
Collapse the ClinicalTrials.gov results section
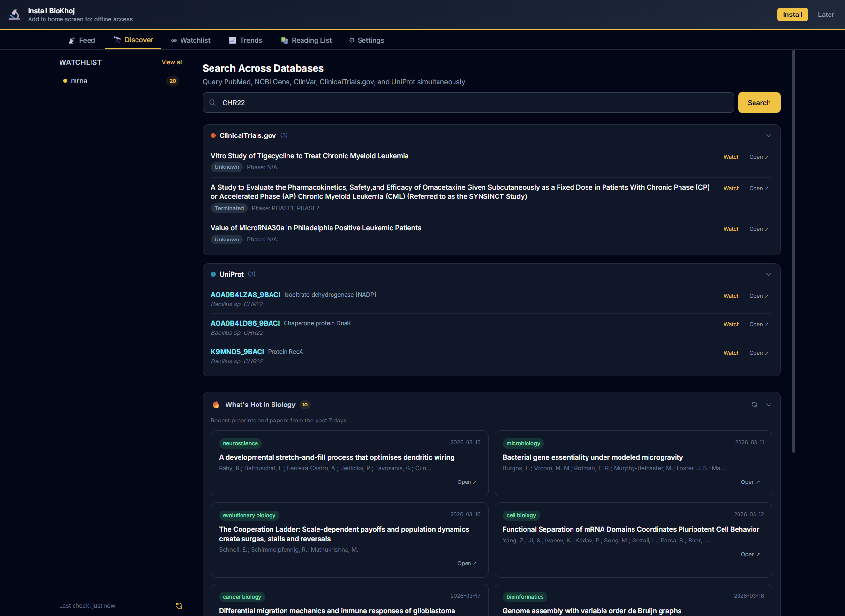pos(768,135)
